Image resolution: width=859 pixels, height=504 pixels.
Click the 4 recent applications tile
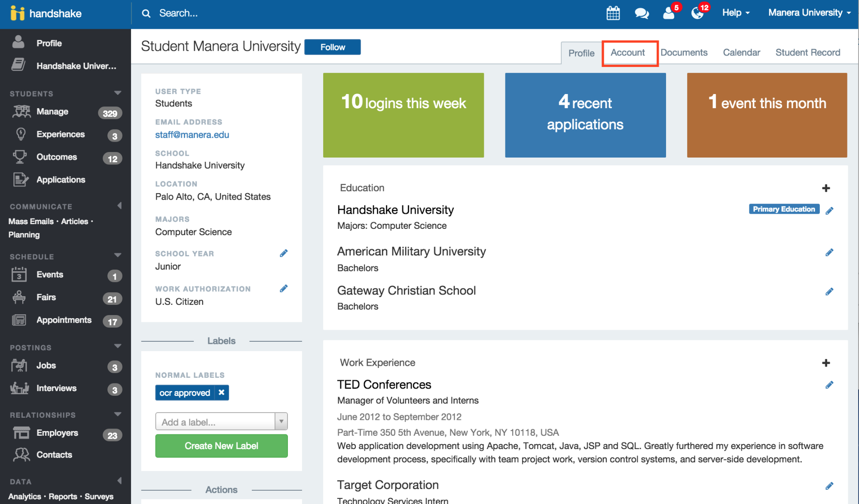click(x=585, y=115)
